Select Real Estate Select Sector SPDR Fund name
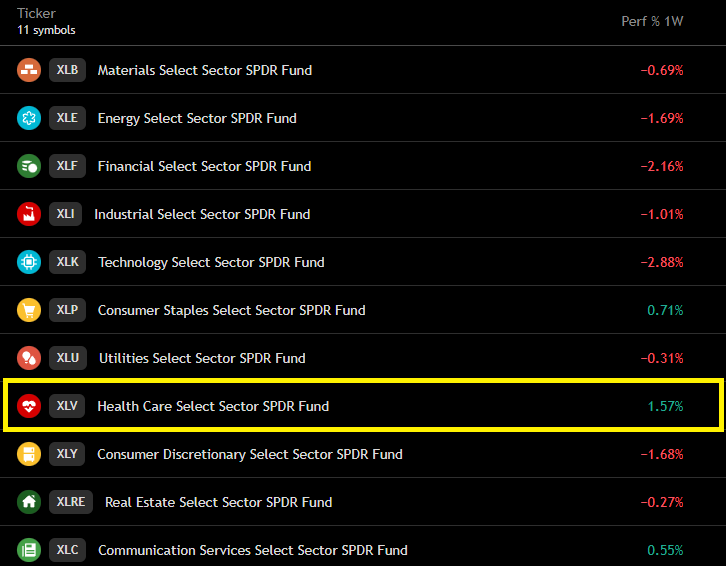Image resolution: width=726 pixels, height=566 pixels. tap(219, 503)
